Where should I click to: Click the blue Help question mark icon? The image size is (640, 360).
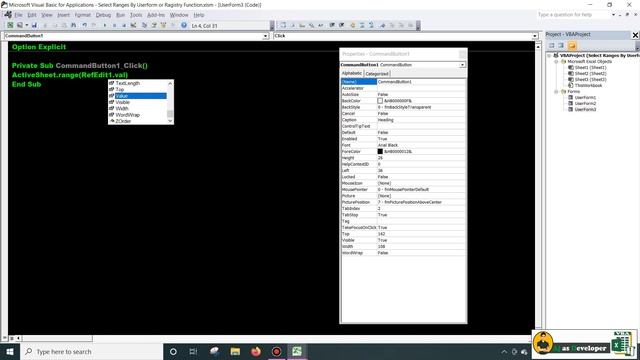pos(184,25)
